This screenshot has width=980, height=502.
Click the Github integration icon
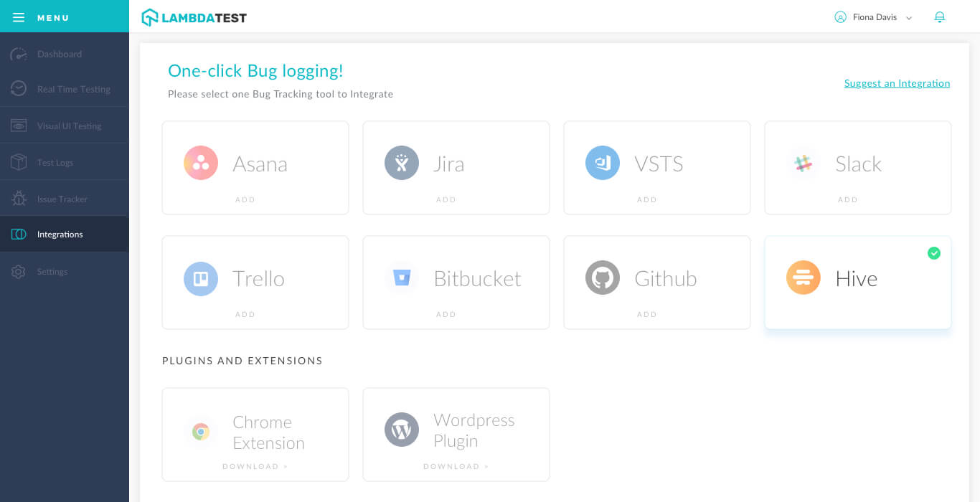[603, 278]
